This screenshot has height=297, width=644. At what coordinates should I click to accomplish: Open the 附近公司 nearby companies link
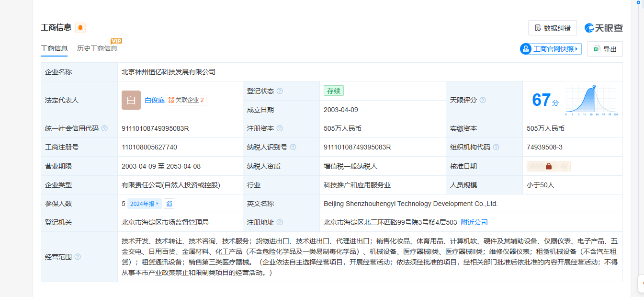(x=474, y=222)
